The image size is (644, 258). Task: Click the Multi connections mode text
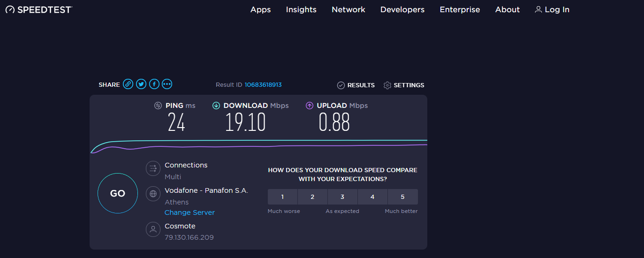click(x=173, y=177)
